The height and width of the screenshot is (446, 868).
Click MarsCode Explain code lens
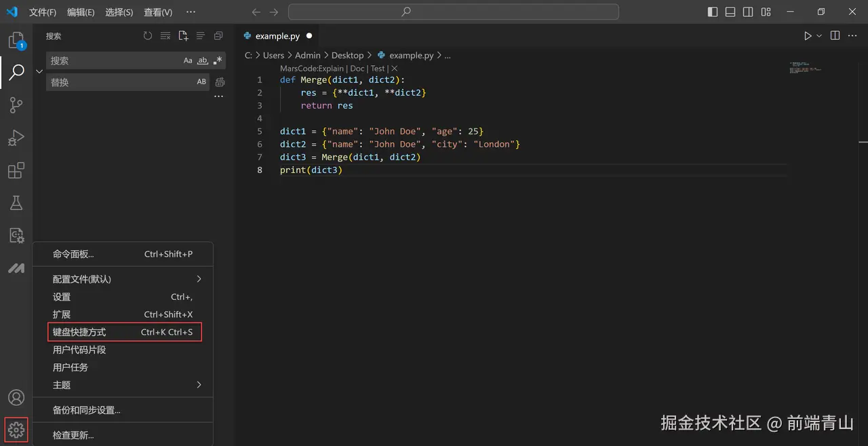[x=312, y=69]
